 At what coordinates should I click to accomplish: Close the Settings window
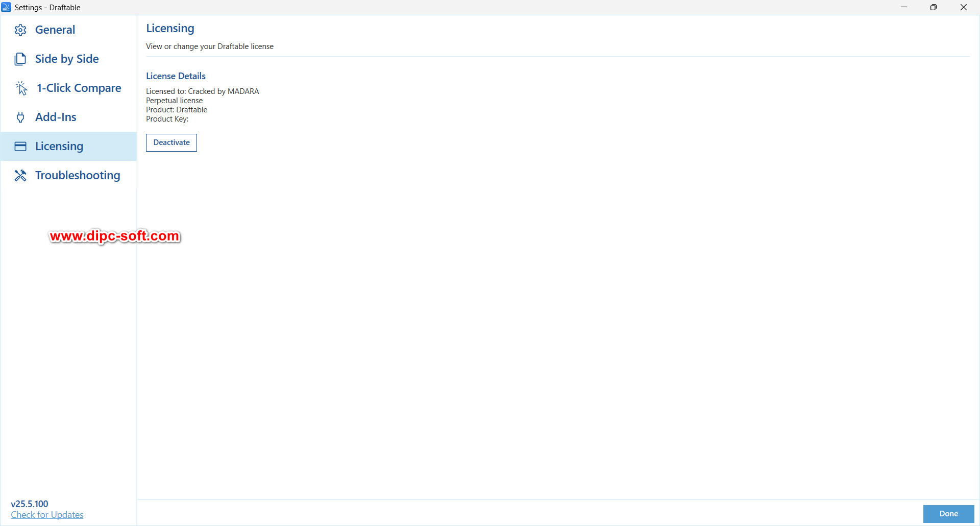[964, 7]
